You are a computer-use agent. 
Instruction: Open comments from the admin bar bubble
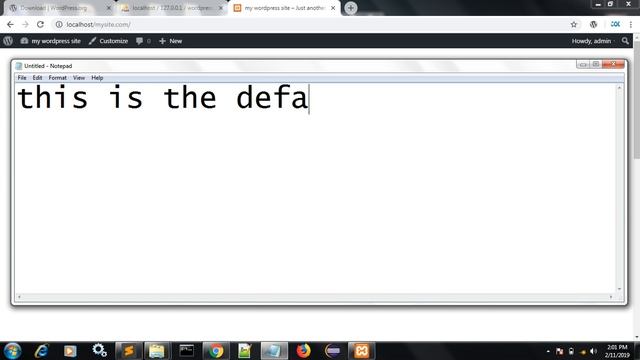(x=143, y=41)
